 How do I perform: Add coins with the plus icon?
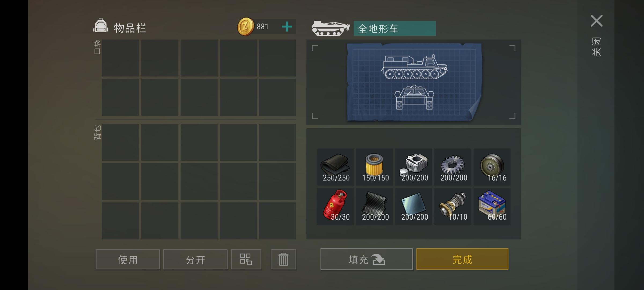tap(287, 27)
